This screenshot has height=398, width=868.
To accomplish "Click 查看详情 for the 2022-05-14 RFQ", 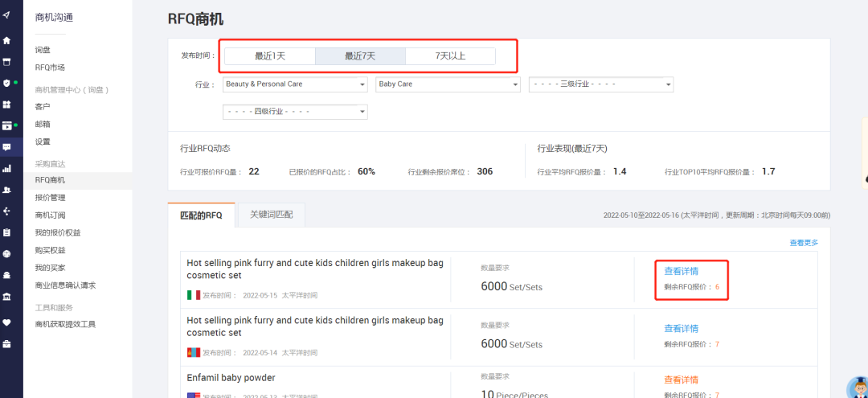I will pyautogui.click(x=681, y=328).
